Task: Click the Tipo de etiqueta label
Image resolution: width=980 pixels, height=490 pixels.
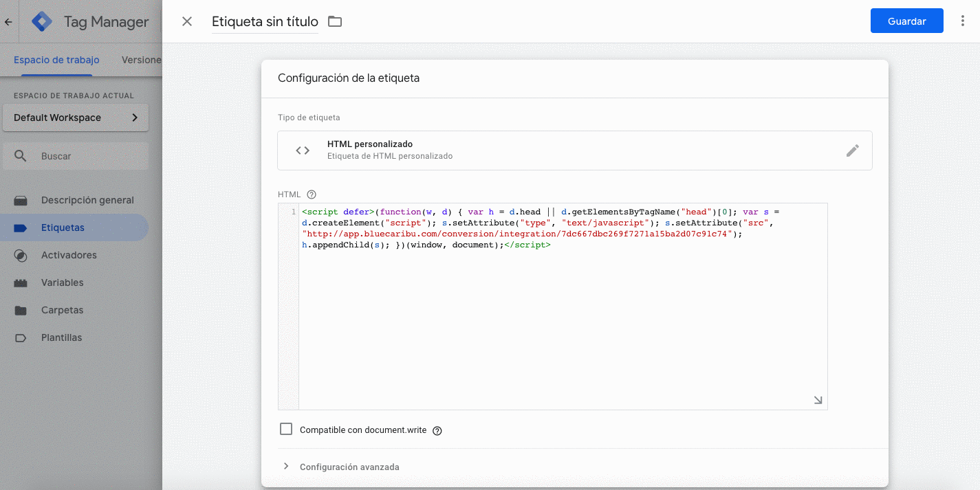Action: click(309, 118)
